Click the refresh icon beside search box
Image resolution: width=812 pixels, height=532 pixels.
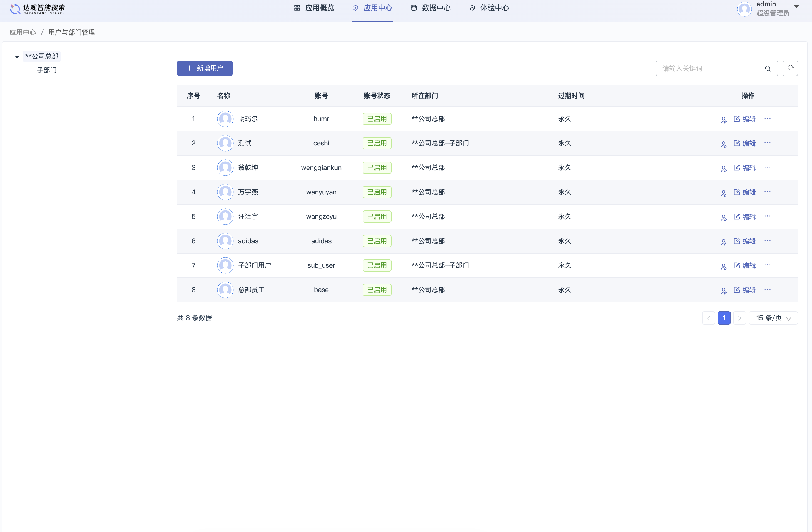(790, 68)
